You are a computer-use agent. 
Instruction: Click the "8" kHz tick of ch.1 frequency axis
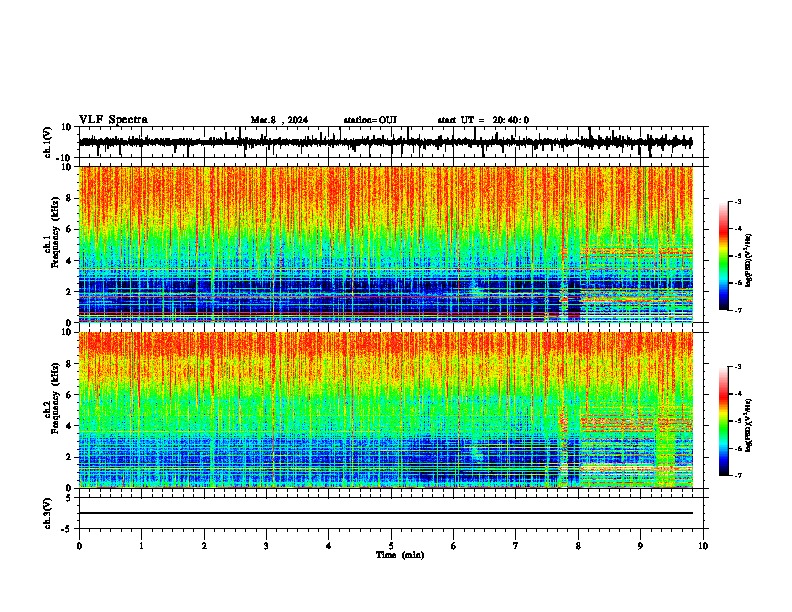point(70,198)
